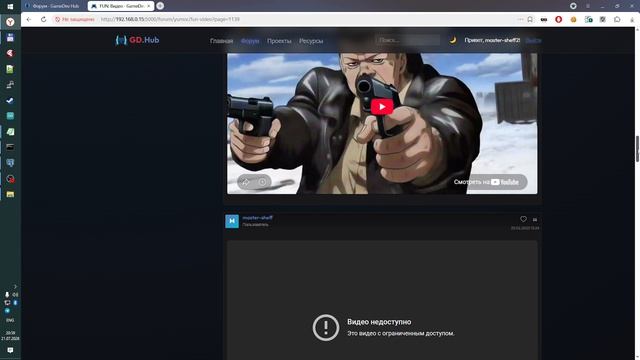640x360 pixels.
Task: Bookmark this page via toolbar icon
Action: point(530,19)
